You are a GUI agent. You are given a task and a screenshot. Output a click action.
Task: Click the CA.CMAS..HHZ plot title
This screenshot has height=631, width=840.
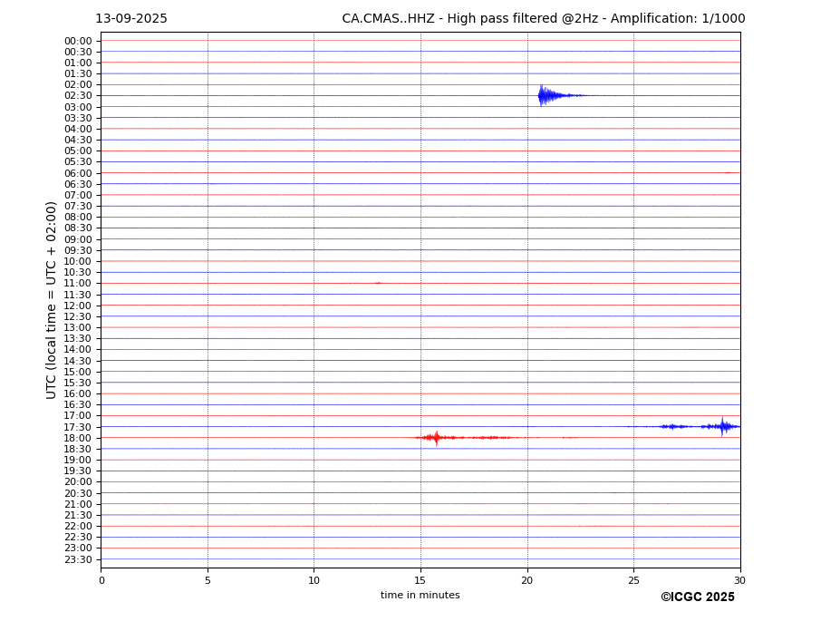[543, 19]
